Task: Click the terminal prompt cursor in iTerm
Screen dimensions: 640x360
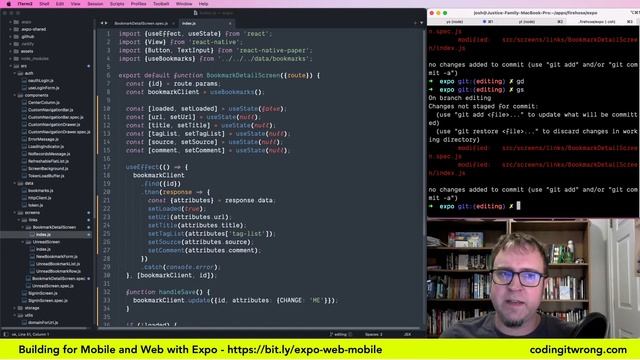Action: (518, 206)
